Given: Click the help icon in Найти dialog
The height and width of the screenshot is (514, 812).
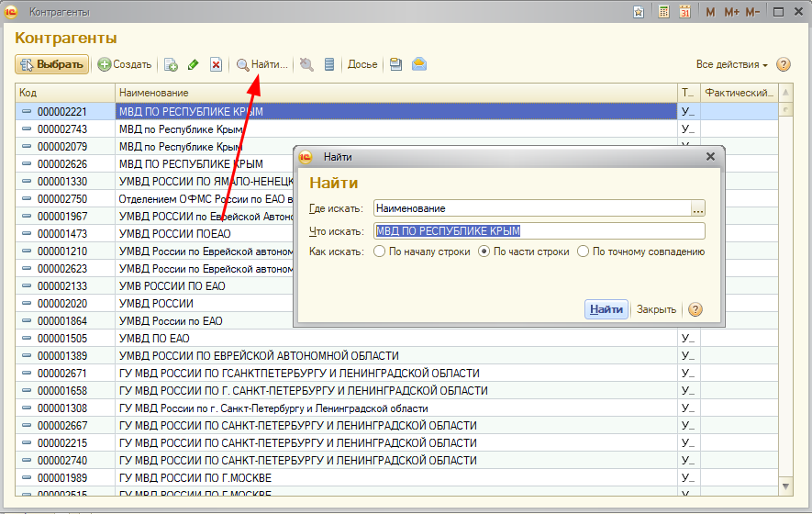Looking at the screenshot, I should coord(695,309).
